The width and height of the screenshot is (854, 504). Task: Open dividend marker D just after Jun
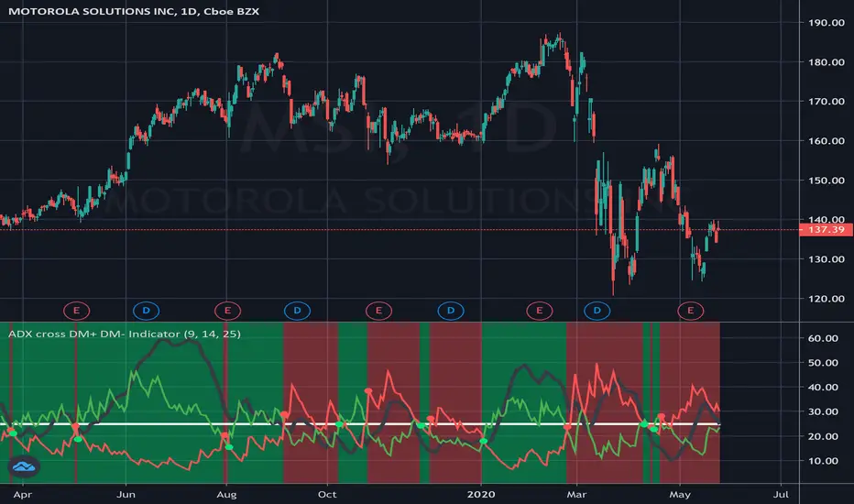[146, 311]
